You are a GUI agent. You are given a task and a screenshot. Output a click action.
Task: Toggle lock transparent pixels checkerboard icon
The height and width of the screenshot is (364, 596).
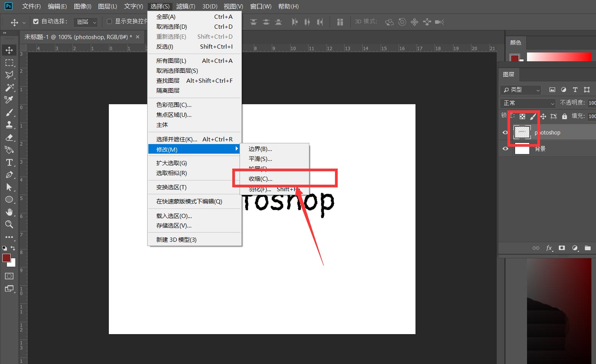tap(522, 116)
